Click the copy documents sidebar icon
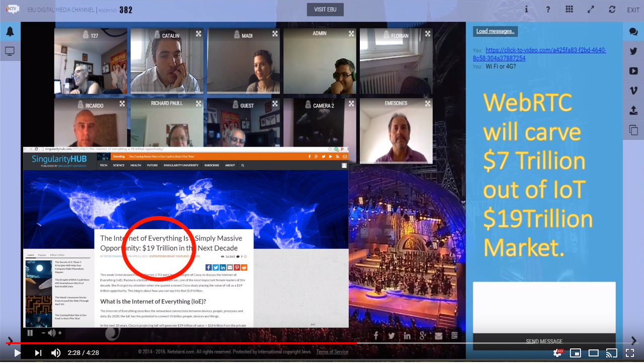The image size is (644, 363). pyautogui.click(x=633, y=130)
